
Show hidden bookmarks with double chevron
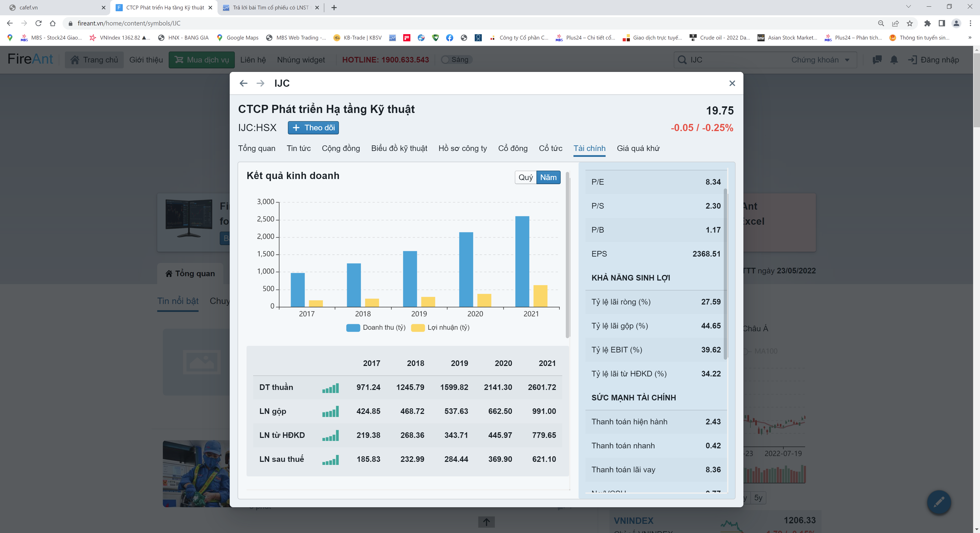[969, 38]
